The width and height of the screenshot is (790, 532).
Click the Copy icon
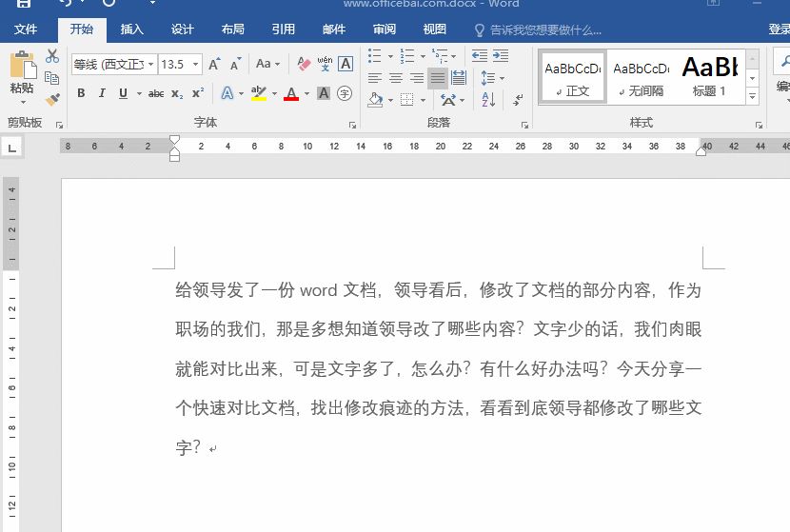click(52, 78)
